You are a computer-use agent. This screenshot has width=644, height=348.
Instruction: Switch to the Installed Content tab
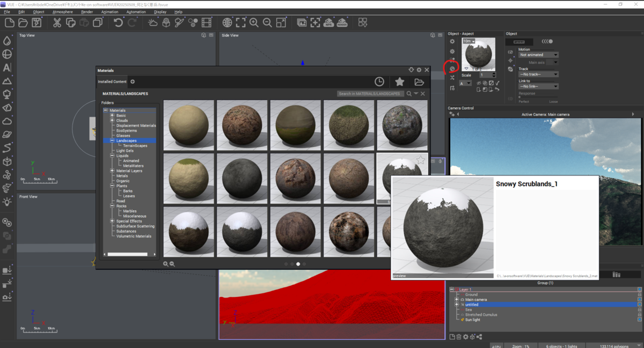(111, 82)
